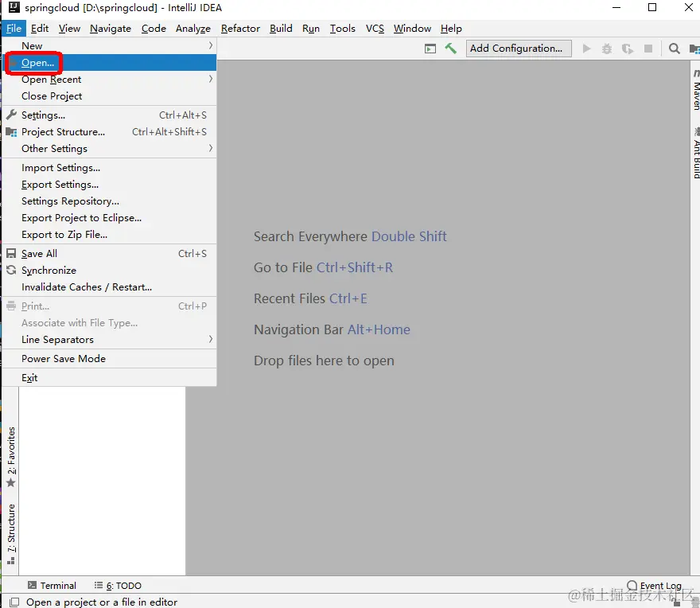The width and height of the screenshot is (700, 608).
Task: Choose Export Settings... entry
Action: [110, 185]
